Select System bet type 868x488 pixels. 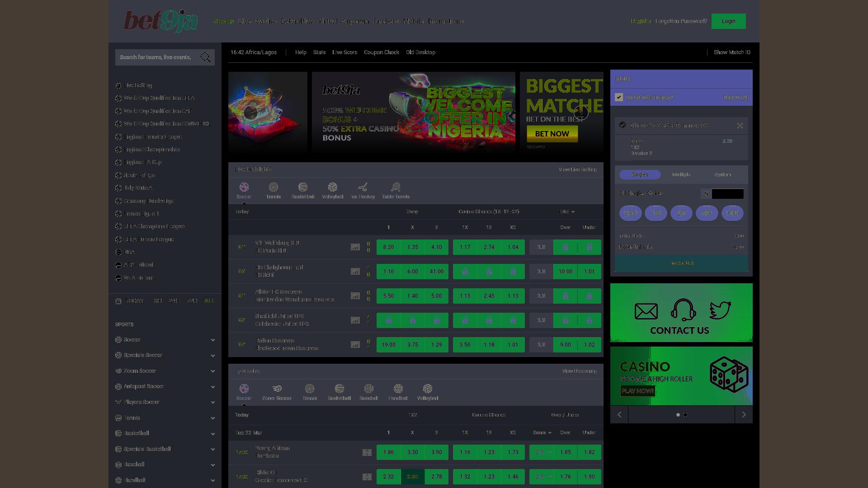[722, 174]
